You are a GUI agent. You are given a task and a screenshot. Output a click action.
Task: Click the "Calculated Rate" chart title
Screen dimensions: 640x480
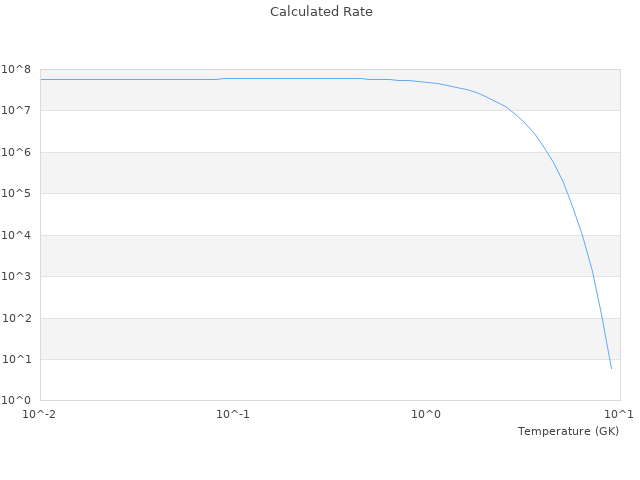(320, 12)
